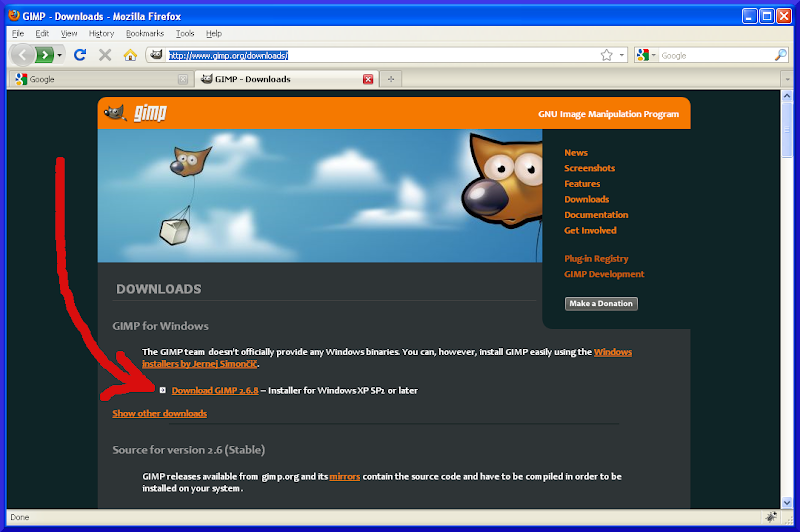Click the Stop loading X icon

[105, 55]
